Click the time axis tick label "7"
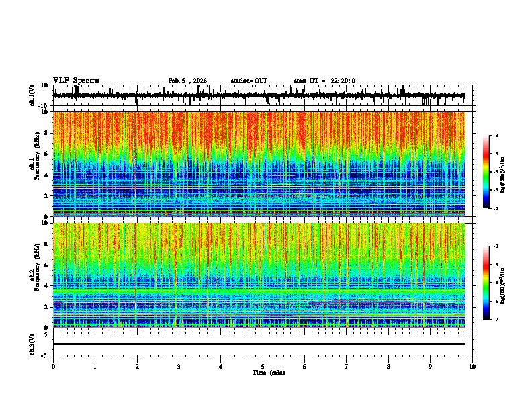 click(x=347, y=367)
